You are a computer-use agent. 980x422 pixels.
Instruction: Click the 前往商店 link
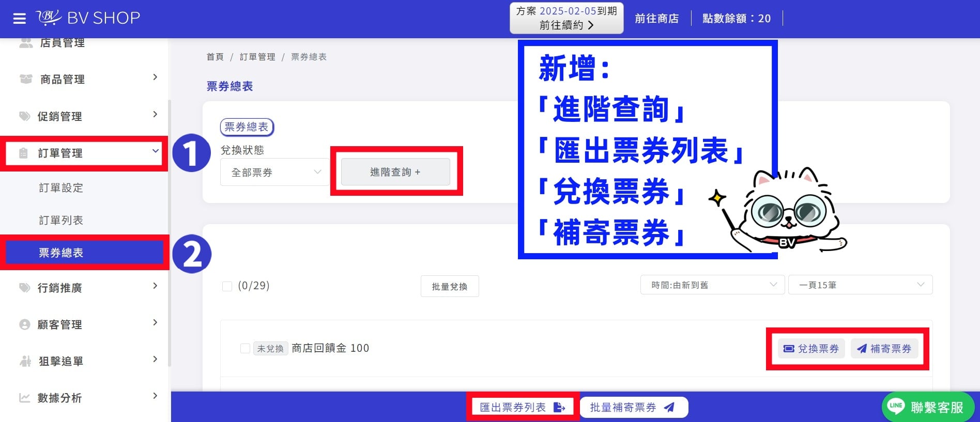657,19
